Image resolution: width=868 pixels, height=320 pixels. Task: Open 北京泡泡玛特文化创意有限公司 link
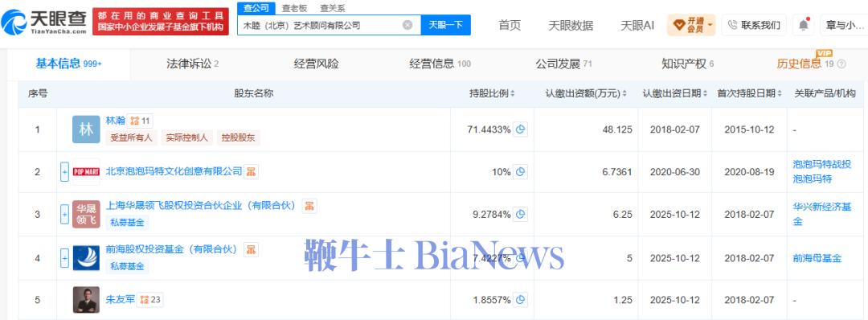coord(174,171)
